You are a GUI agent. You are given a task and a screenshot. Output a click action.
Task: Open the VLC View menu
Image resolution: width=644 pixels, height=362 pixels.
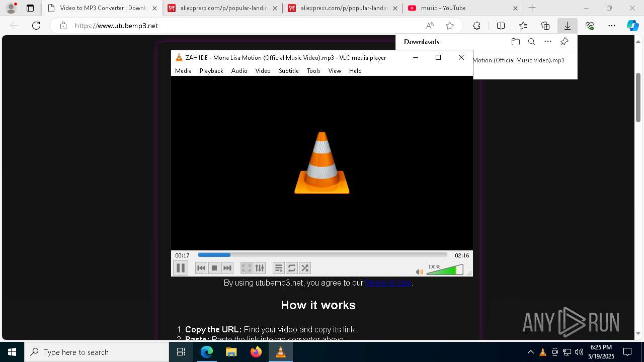click(x=335, y=71)
